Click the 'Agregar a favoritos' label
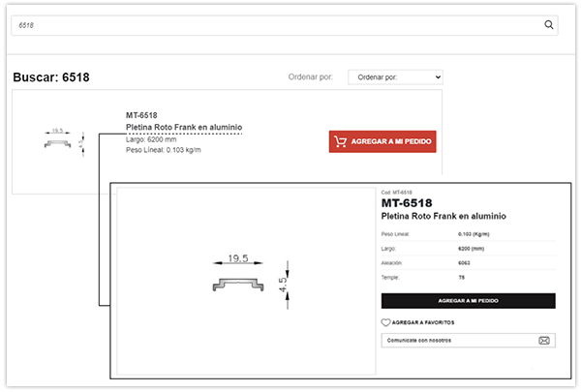This screenshot has width=581, height=392. pyautogui.click(x=423, y=322)
